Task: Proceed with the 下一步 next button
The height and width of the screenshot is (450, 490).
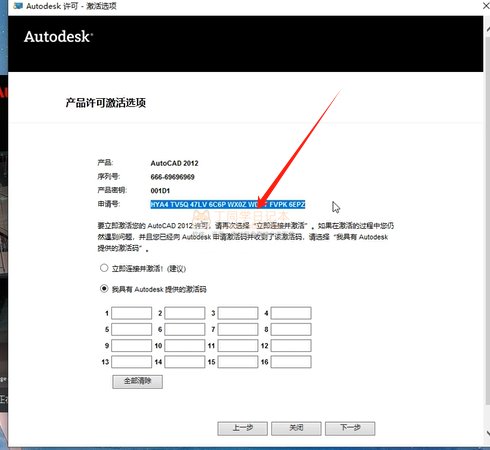Action: 350,428
